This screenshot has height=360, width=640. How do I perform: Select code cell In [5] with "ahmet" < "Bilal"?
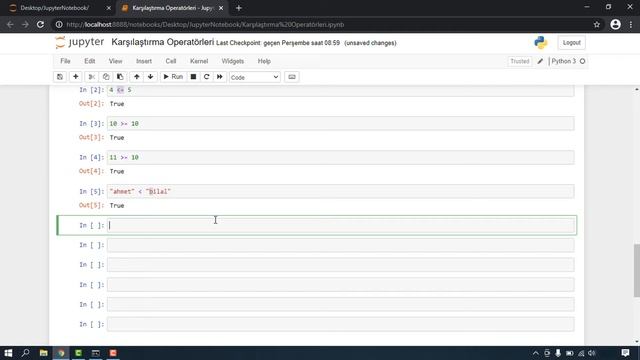coord(340,191)
